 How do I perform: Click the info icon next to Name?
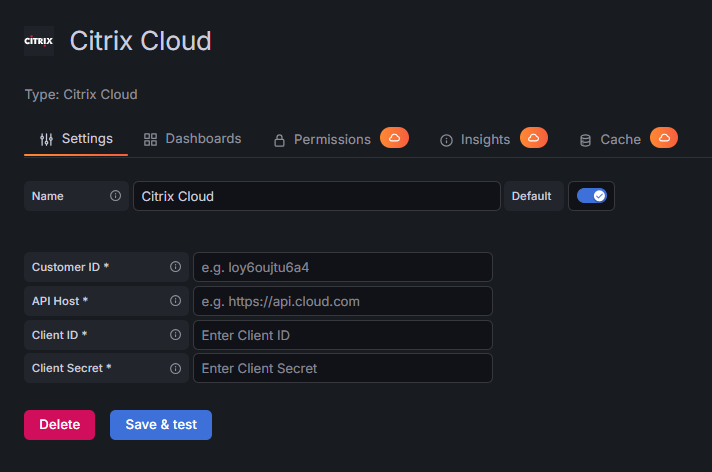[x=115, y=196]
